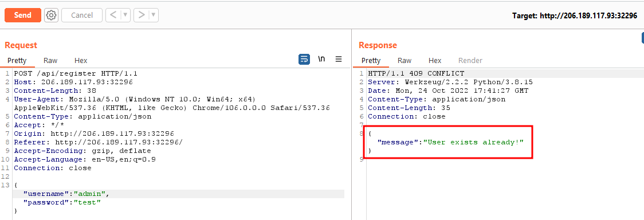Expand the back history dropdown arrow
644x220 pixels.
click(x=125, y=15)
